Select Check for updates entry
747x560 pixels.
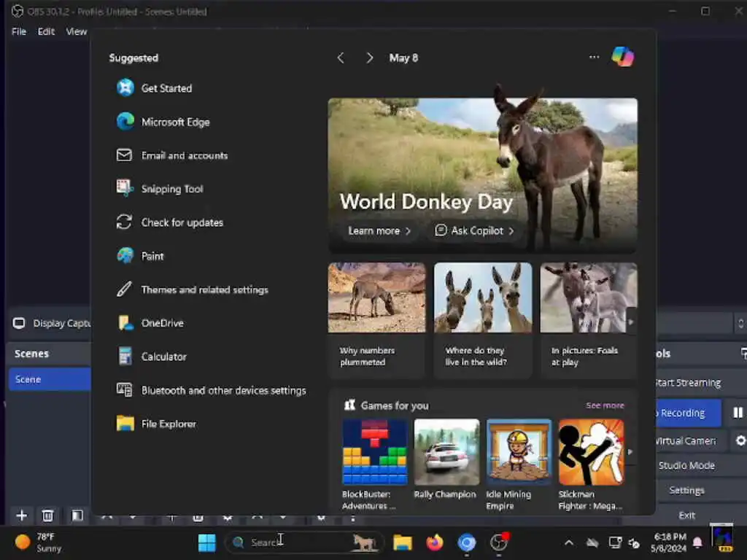tap(182, 222)
